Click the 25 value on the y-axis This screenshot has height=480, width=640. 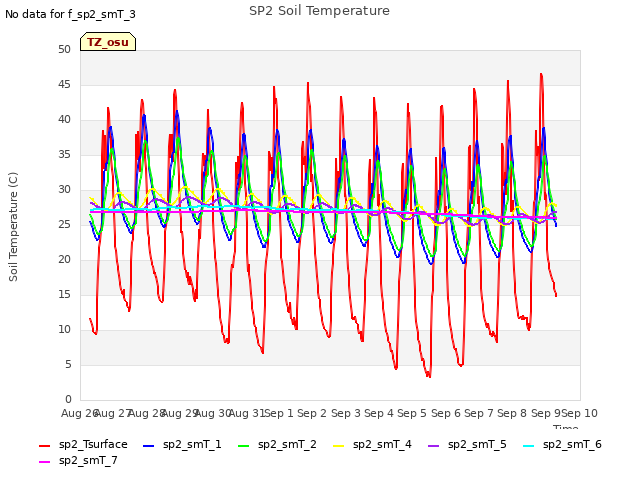point(64,224)
